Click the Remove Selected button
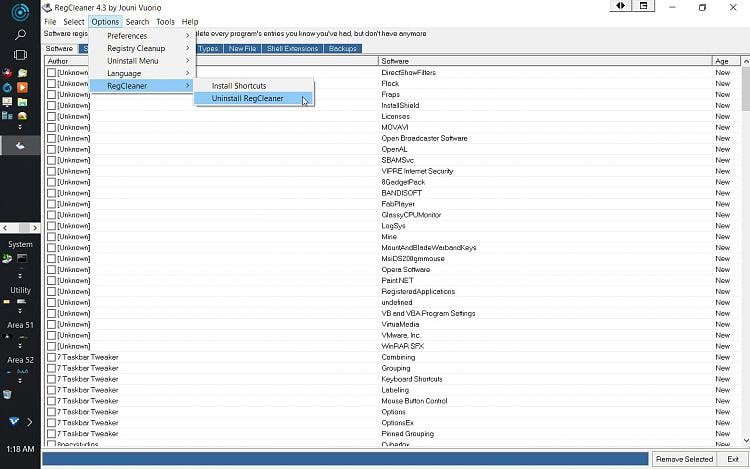This screenshot has width=750, height=469. pos(684,459)
